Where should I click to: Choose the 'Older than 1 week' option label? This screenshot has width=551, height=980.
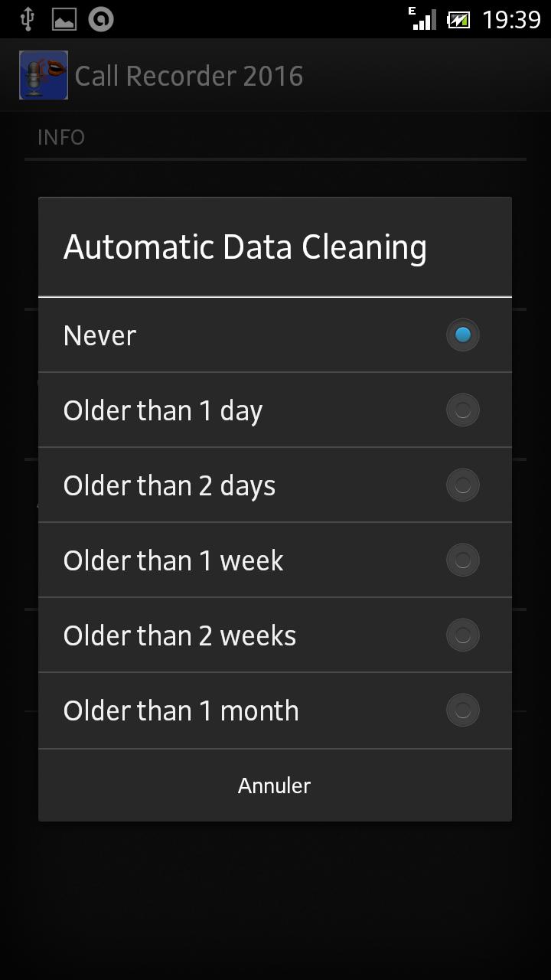pyautogui.click(x=174, y=560)
